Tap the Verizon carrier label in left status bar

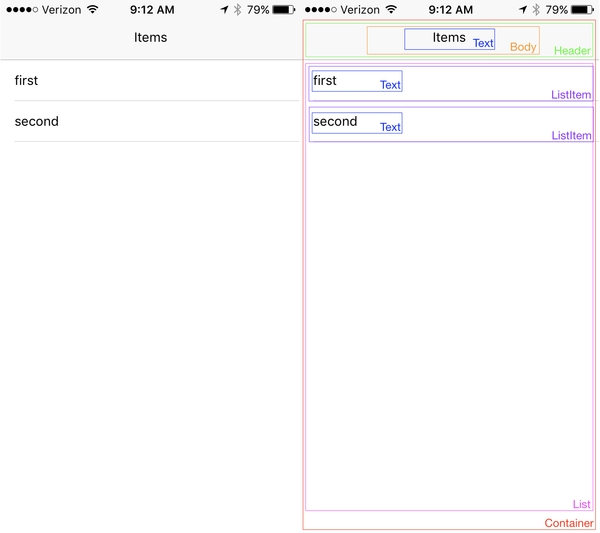(x=61, y=10)
